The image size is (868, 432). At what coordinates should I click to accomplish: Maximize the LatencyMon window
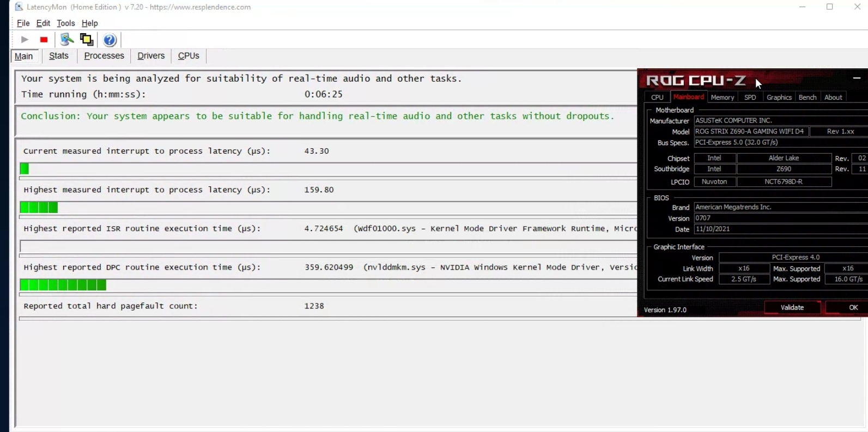point(830,7)
